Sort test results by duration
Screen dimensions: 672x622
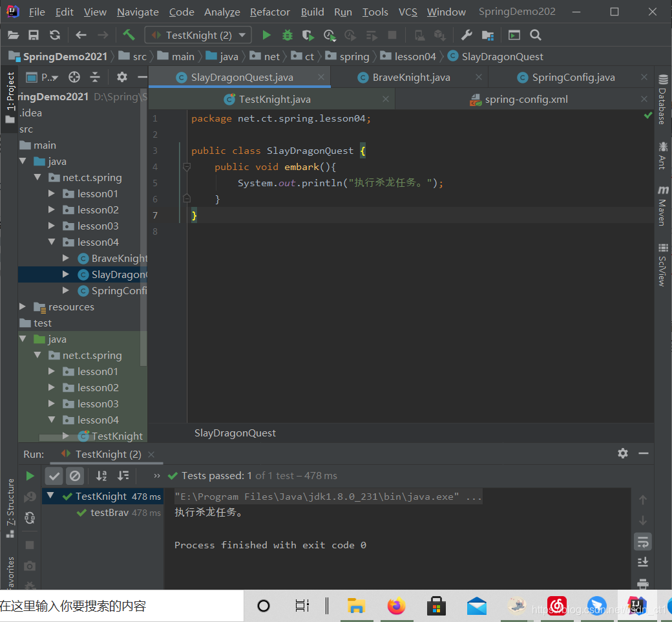click(x=123, y=476)
